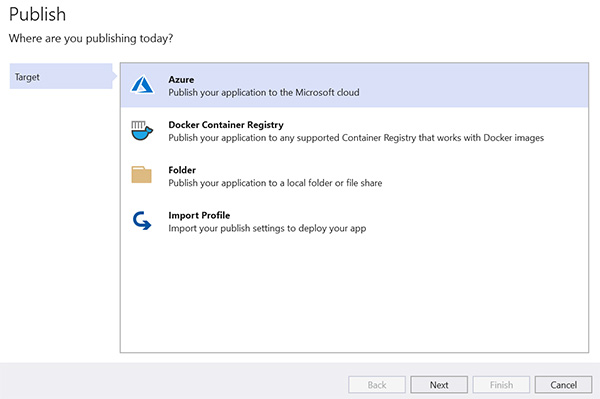The width and height of the screenshot is (600, 399).
Task: Click 'local folder or file share' description
Action: pyautogui.click(x=275, y=183)
